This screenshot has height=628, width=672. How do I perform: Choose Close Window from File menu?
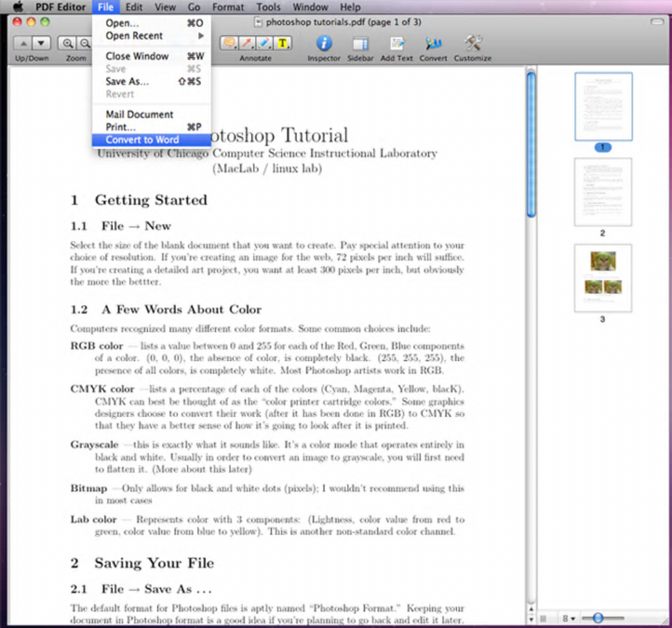(152, 56)
